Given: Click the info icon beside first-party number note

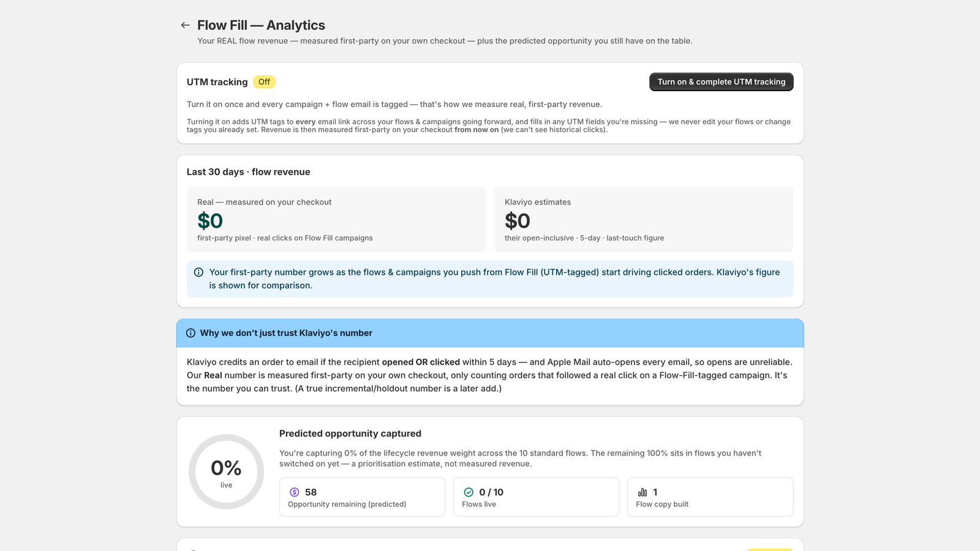Looking at the screenshot, I should 198,272.
